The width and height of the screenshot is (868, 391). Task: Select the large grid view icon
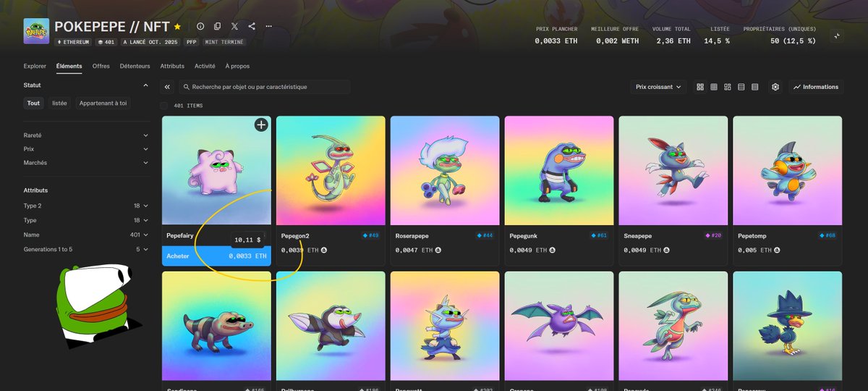(700, 87)
